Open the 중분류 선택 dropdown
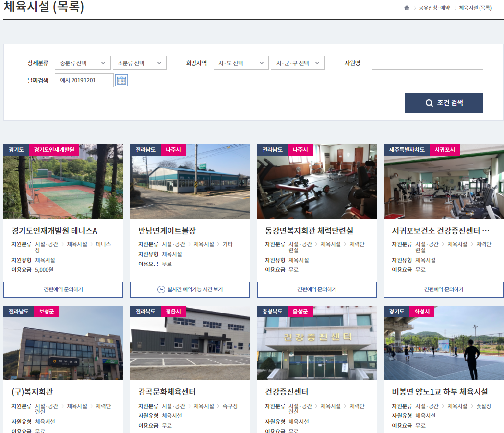 coord(83,63)
